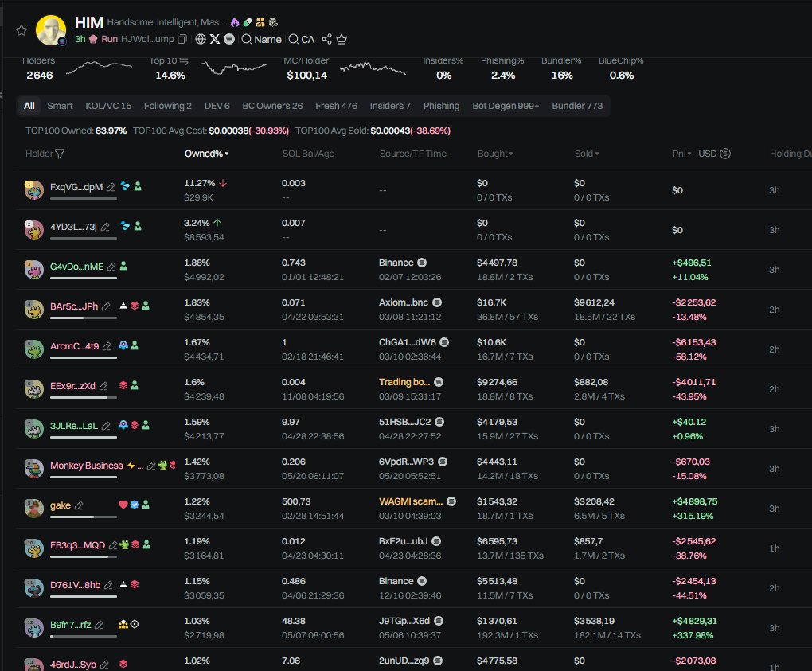Screen dimensions: 812x671
Task: Click the blue rocket icon on the ArcmC...4t9 row
Action: pos(123,345)
